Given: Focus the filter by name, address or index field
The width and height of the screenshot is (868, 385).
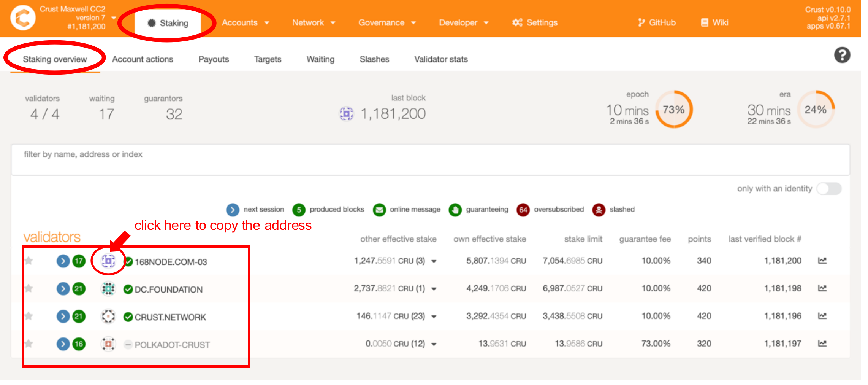Looking at the screenshot, I should [430, 160].
